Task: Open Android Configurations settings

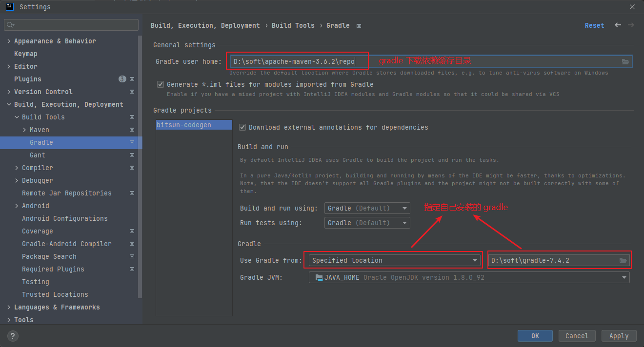Action: point(65,218)
